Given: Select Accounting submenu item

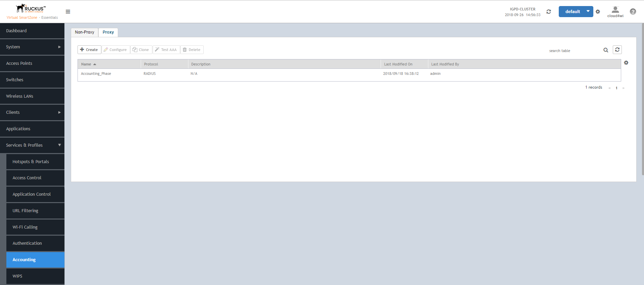Looking at the screenshot, I should click(x=35, y=260).
